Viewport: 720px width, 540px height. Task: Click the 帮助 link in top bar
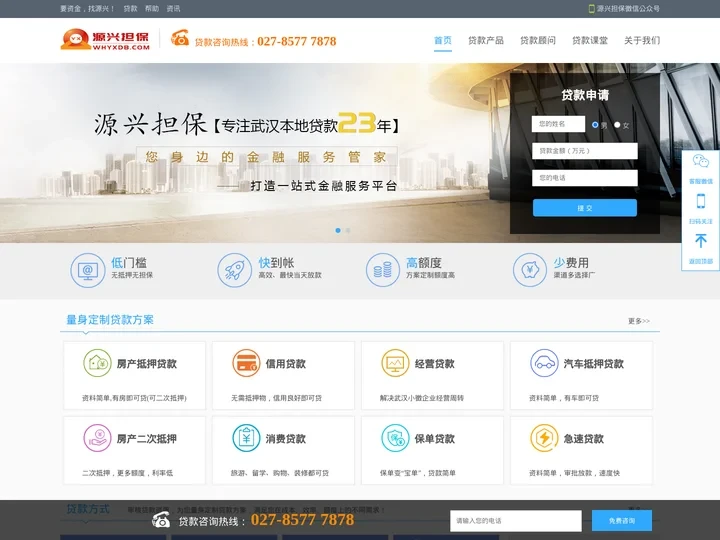152,9
